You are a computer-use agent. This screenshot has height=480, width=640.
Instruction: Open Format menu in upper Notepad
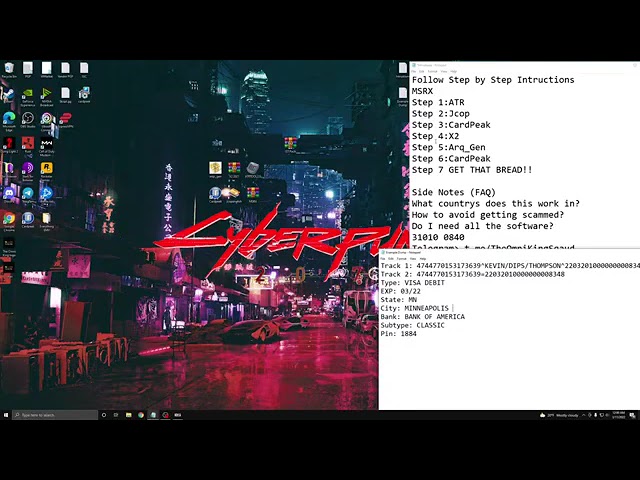pyautogui.click(x=432, y=71)
